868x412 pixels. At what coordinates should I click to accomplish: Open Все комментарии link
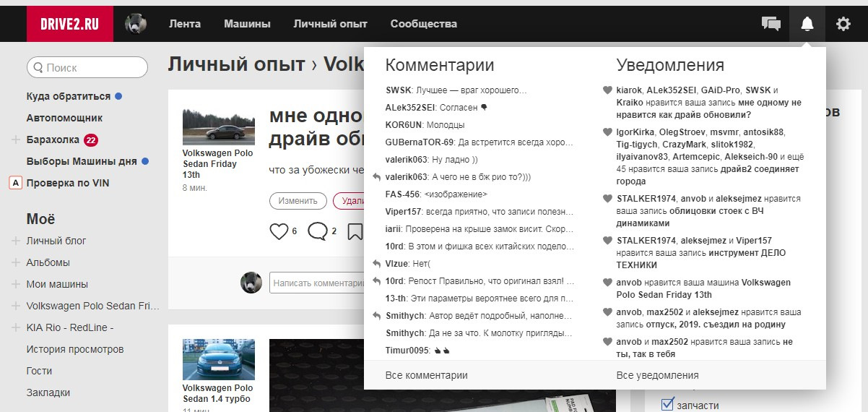(427, 375)
